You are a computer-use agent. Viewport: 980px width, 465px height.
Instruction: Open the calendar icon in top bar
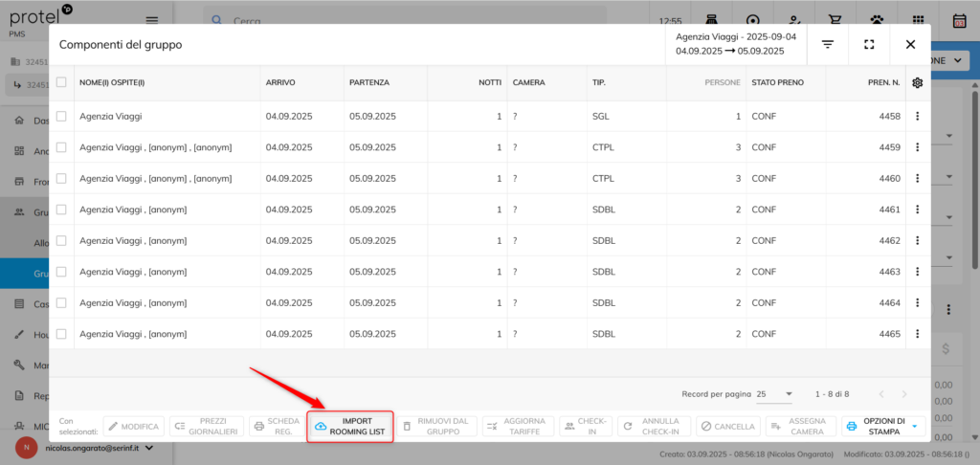[959, 20]
